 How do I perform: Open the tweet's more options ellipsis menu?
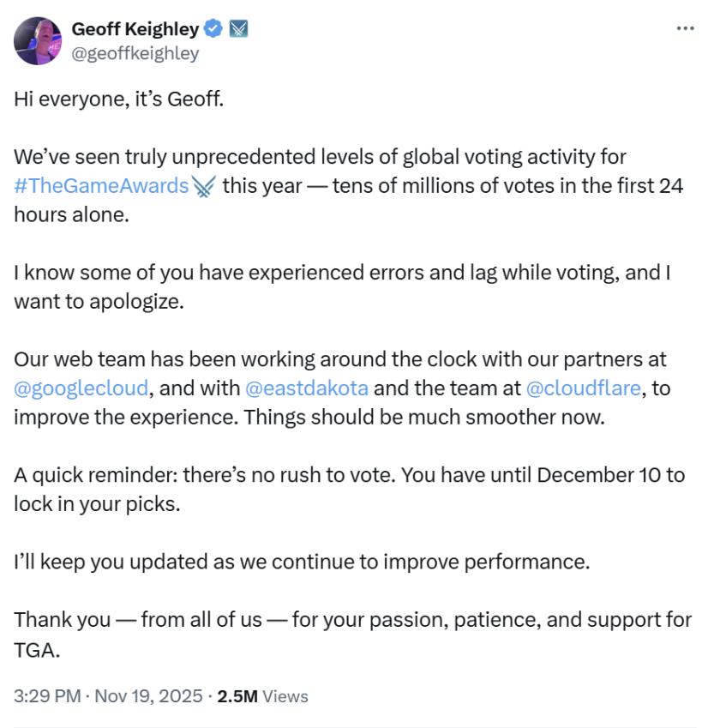click(x=685, y=28)
